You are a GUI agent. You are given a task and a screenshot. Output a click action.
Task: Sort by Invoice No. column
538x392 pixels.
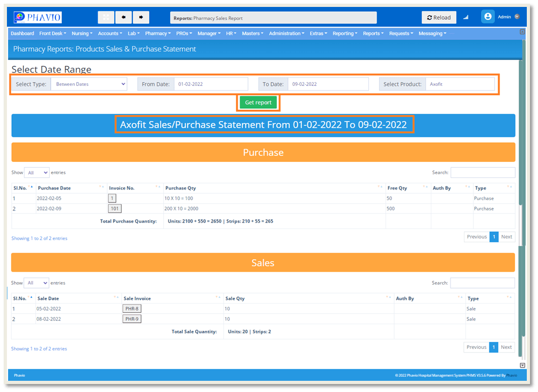point(135,188)
